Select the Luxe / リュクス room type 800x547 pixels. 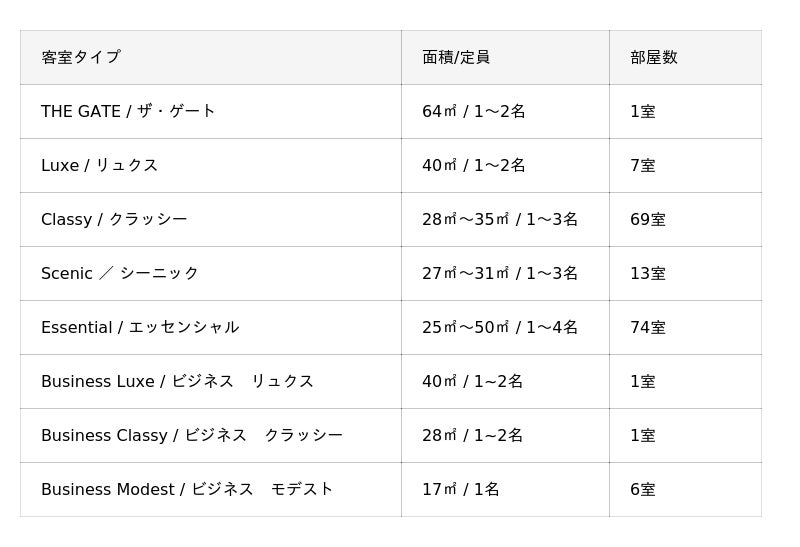(99, 165)
